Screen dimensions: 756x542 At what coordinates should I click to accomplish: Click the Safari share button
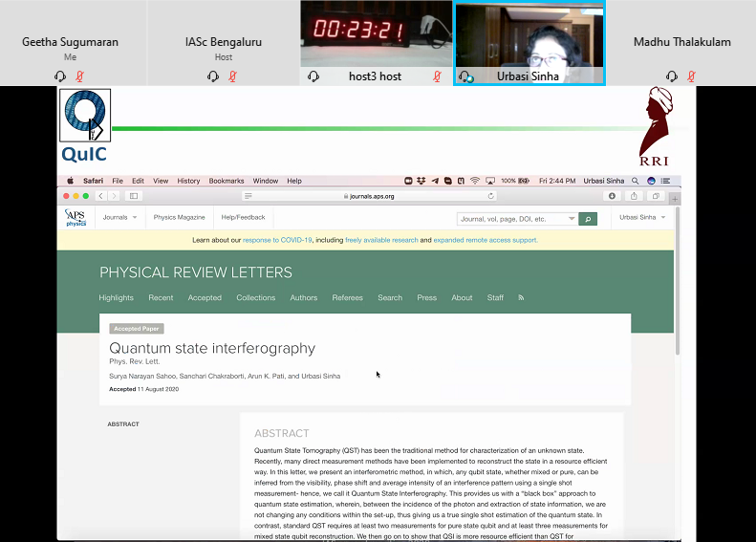[634, 196]
